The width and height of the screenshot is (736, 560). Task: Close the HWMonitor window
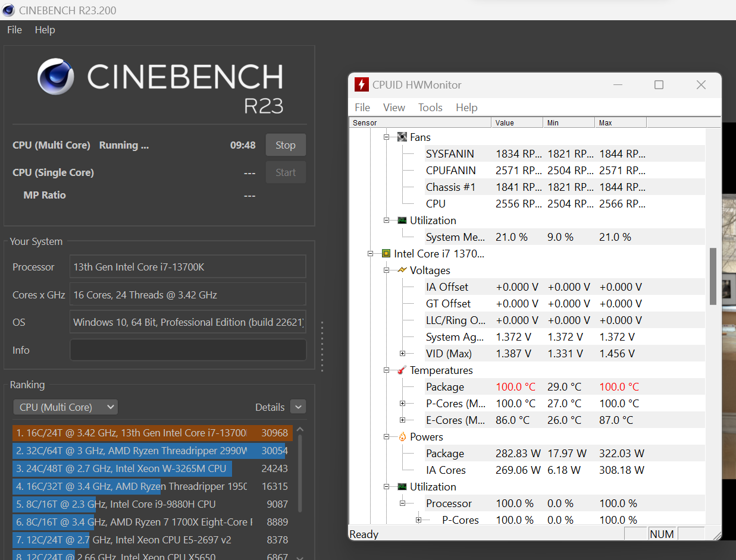coord(701,85)
